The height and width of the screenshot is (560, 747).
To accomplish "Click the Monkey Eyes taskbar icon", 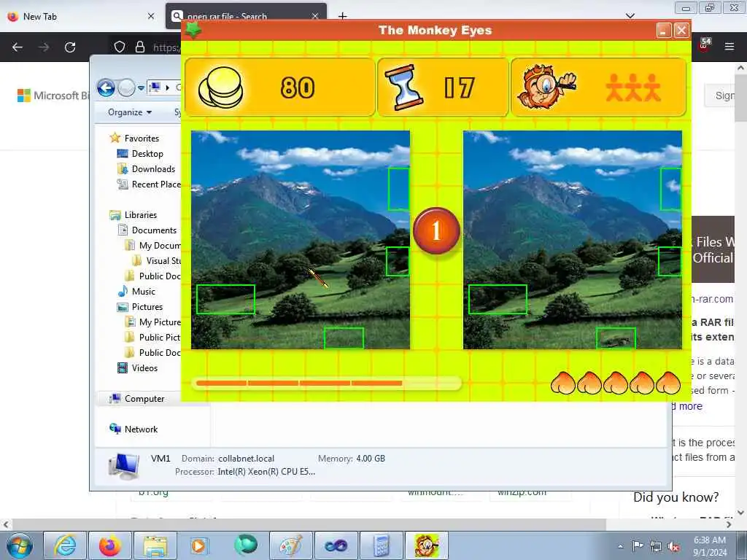I will [x=426, y=545].
